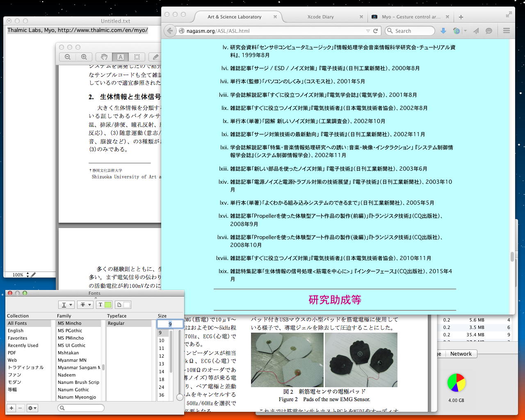Image resolution: width=525 pixels, height=420 pixels.
Task: Open the gear action menu in Fonts panel
Action: (x=32, y=408)
